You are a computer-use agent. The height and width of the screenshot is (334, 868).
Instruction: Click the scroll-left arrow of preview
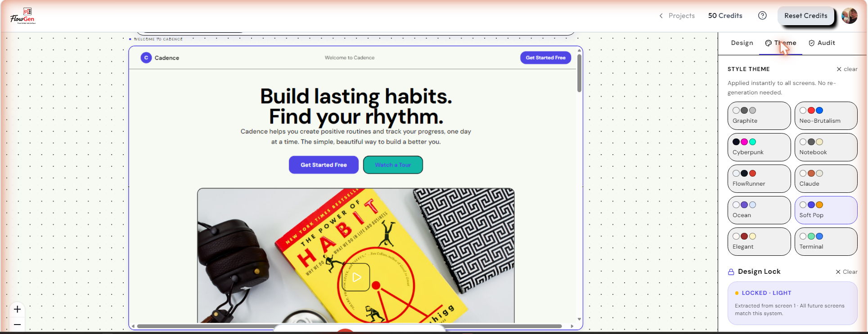(133, 326)
